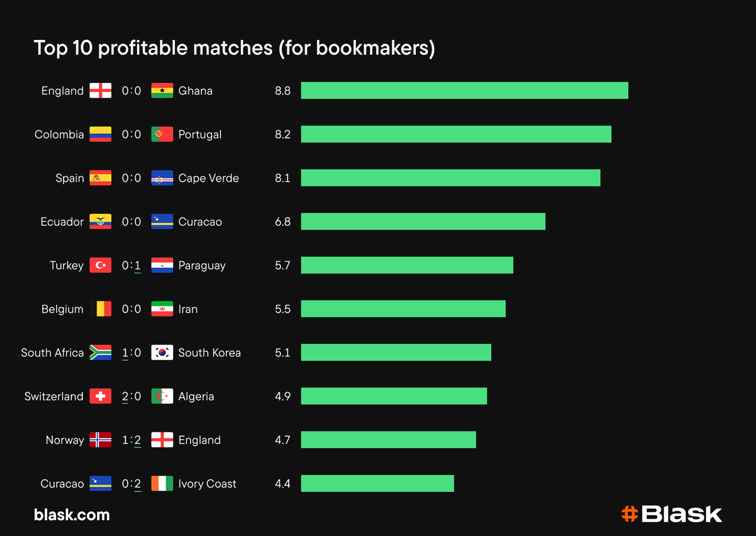The height and width of the screenshot is (536, 756).
Task: Click the orange Blask hashtag logo
Action: [629, 514]
